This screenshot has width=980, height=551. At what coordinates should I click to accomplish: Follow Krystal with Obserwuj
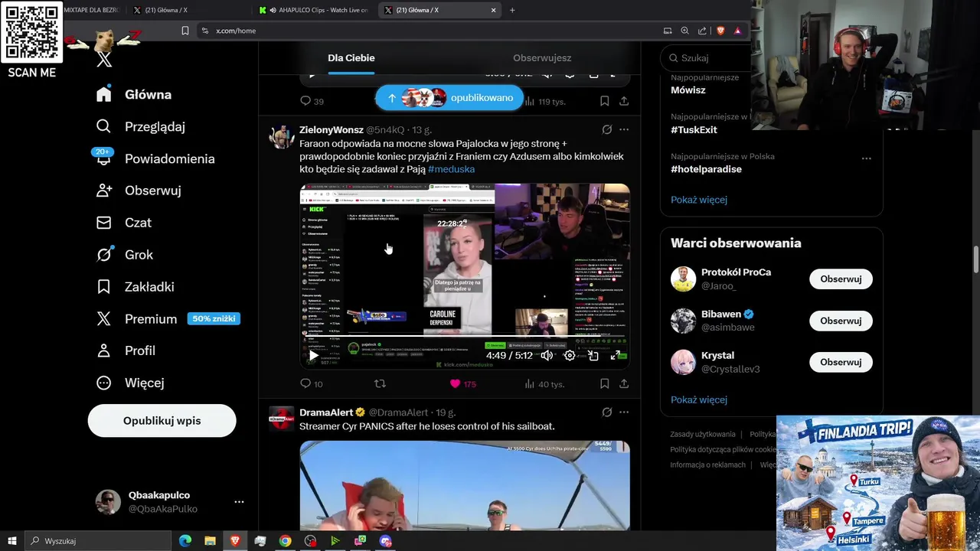coord(841,362)
